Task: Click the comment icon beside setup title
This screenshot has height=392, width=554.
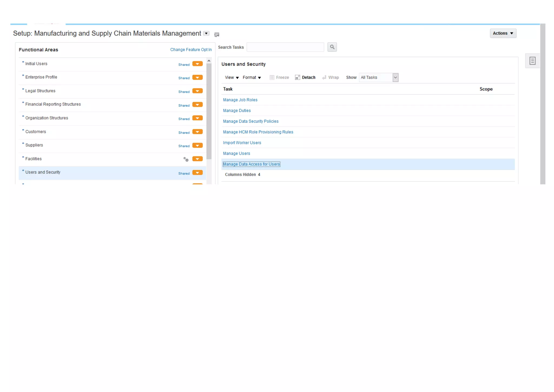Action: click(217, 34)
